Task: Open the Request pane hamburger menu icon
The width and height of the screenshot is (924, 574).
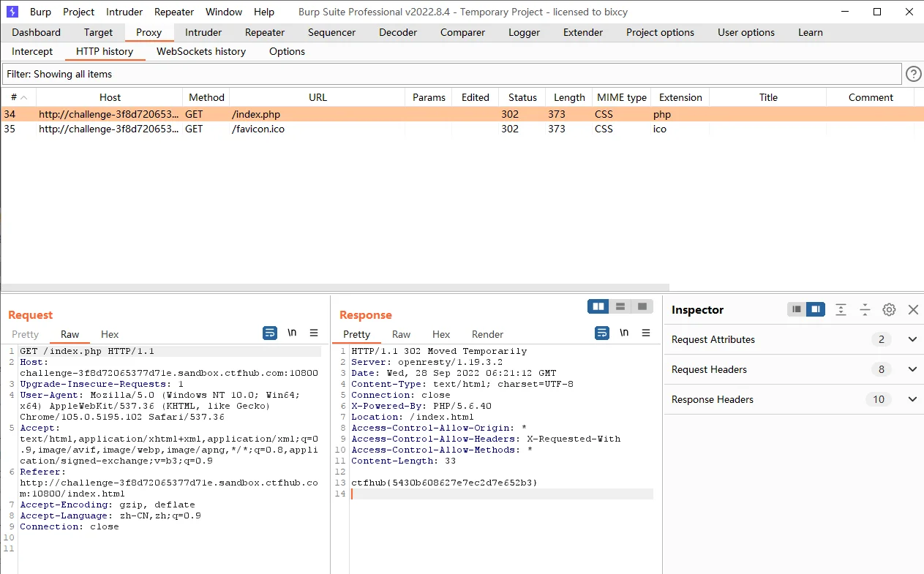Action: tap(314, 333)
